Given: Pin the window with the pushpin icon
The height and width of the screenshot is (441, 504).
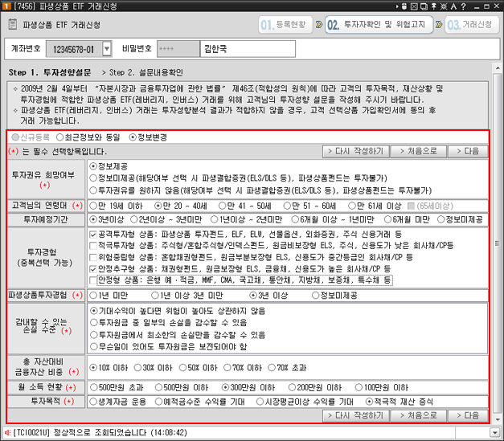Looking at the screenshot, I should [x=433, y=6].
